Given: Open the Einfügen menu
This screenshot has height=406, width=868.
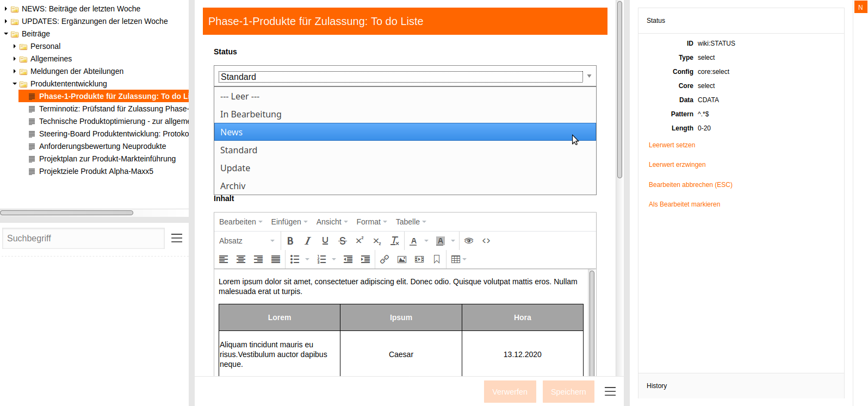Looking at the screenshot, I should [289, 222].
